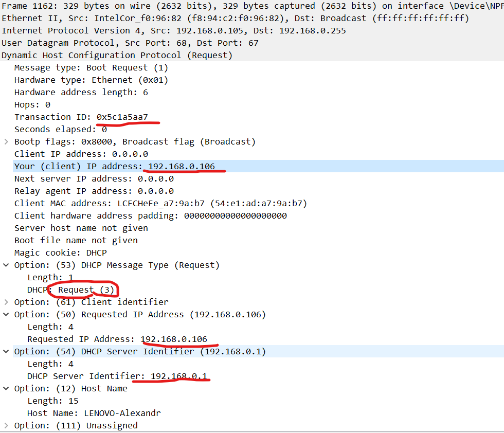Click 'Seconds elapsed: 0' field

[x=61, y=130]
